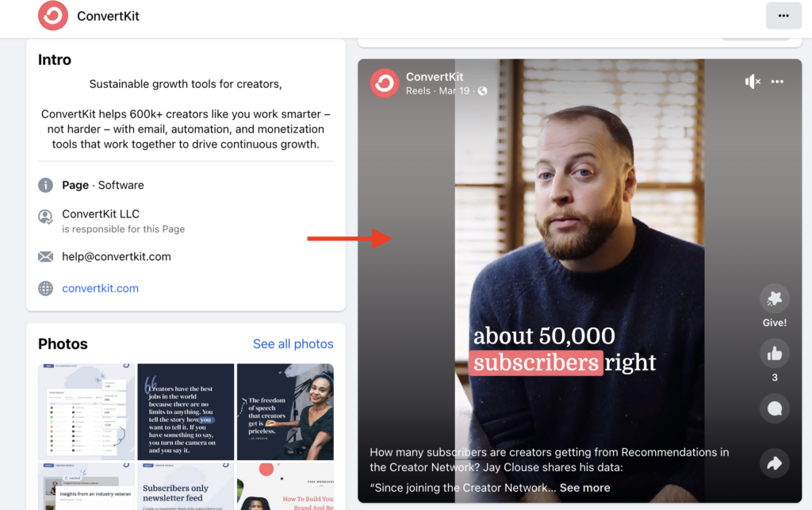The height and width of the screenshot is (510, 812).
Task: Click the help@convertkit.com email address
Action: 117,256
